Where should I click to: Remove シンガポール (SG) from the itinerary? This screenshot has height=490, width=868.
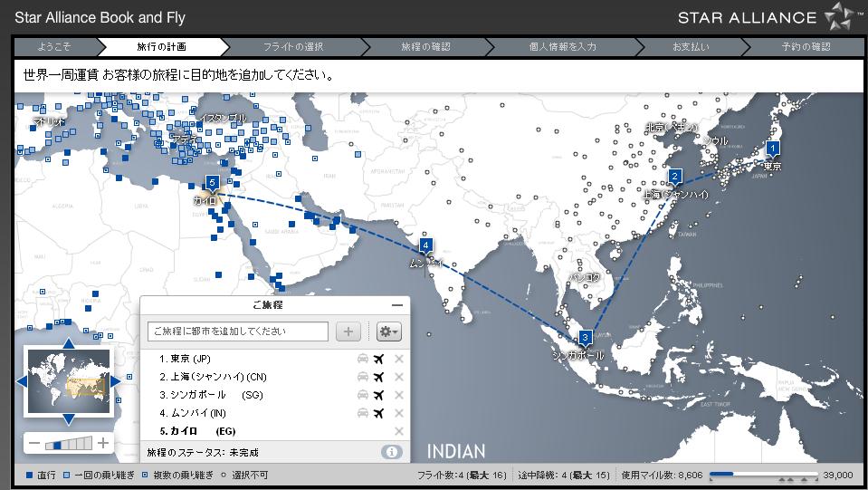(398, 395)
